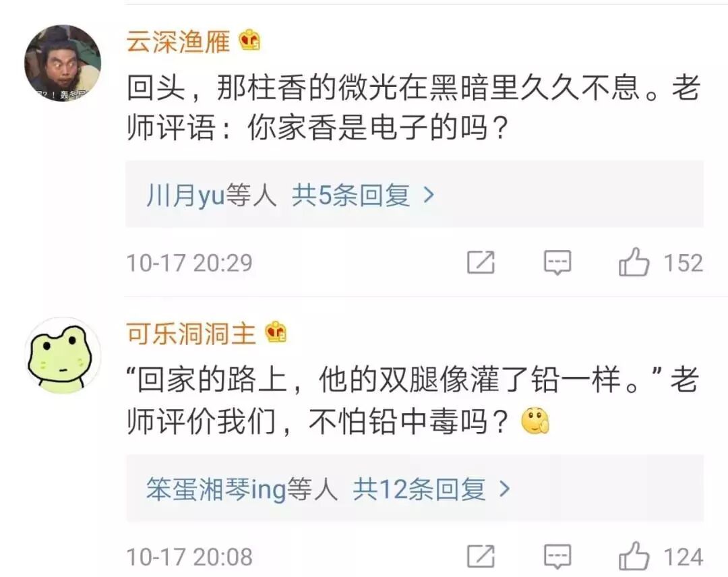Open the frog avatar of 可乐洞洞主
Viewport: 728px width, 577px height.
coord(63,356)
